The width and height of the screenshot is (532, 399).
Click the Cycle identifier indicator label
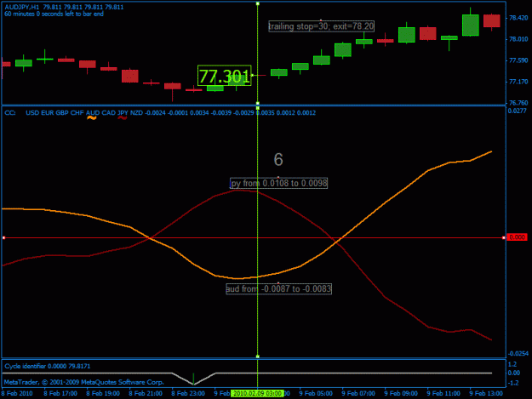coord(48,366)
